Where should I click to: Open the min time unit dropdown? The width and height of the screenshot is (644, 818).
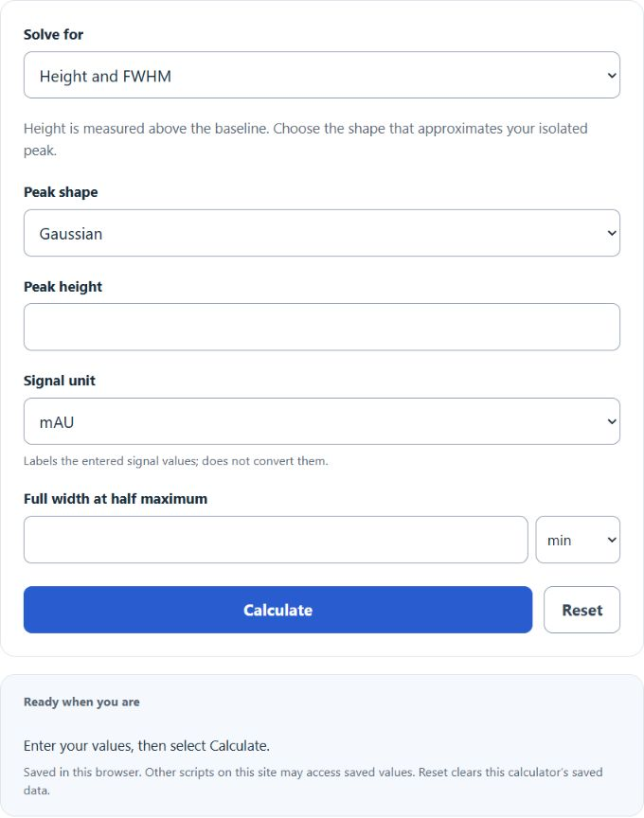(x=578, y=540)
